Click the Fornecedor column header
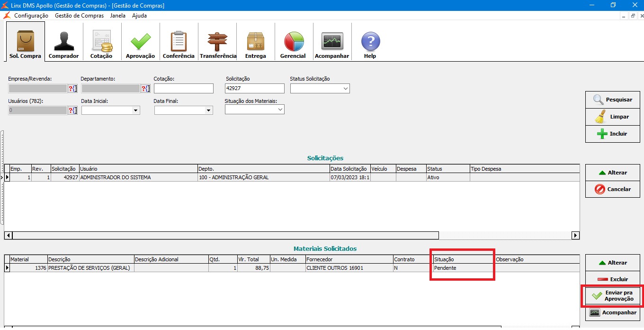Viewport: 644px width, 330px height. [349, 259]
